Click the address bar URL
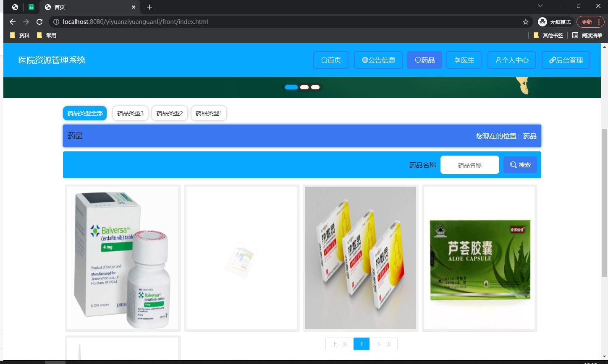The width and height of the screenshot is (608, 364). click(135, 22)
